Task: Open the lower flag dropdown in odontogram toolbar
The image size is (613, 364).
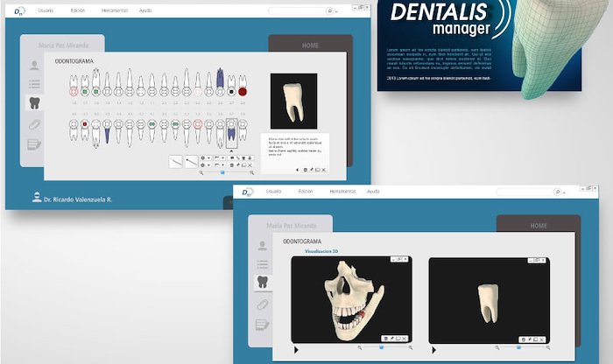Action: click(219, 165)
